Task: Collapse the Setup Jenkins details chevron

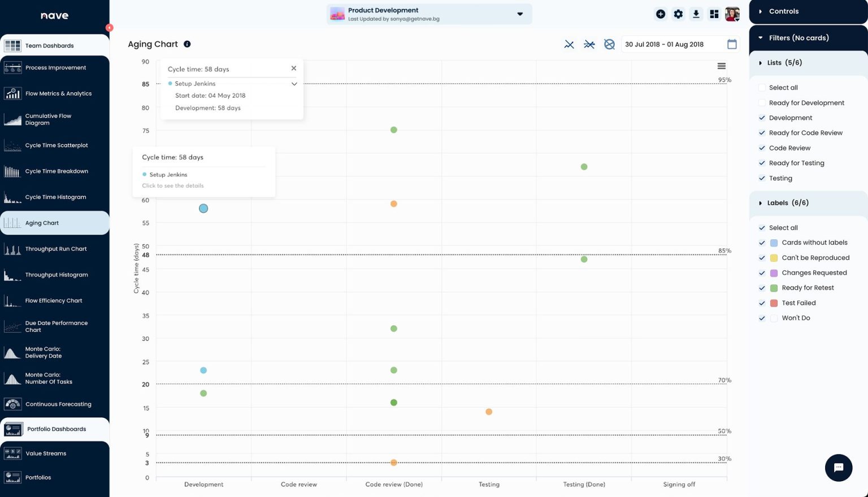Action: [x=294, y=84]
